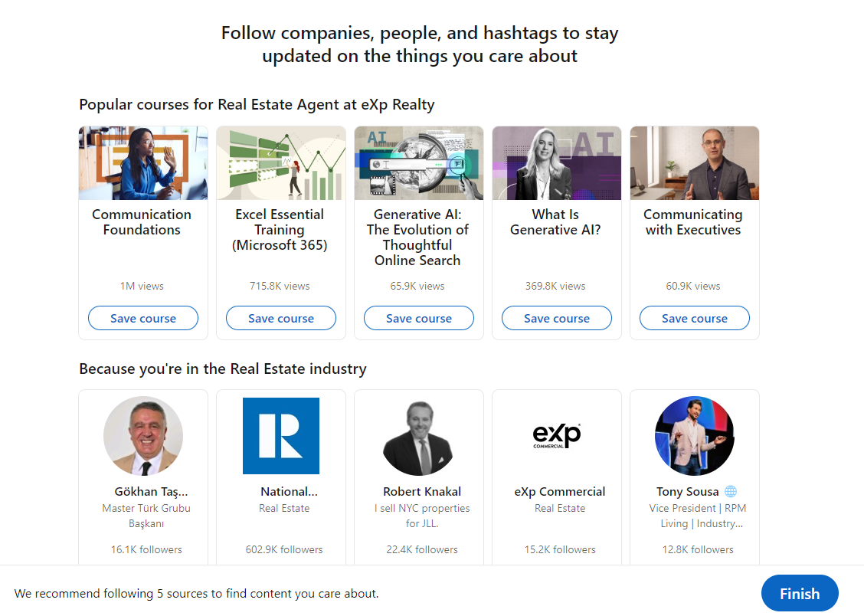Click Tony Sousa's profile photo
This screenshot has height=616, width=864.
point(695,436)
